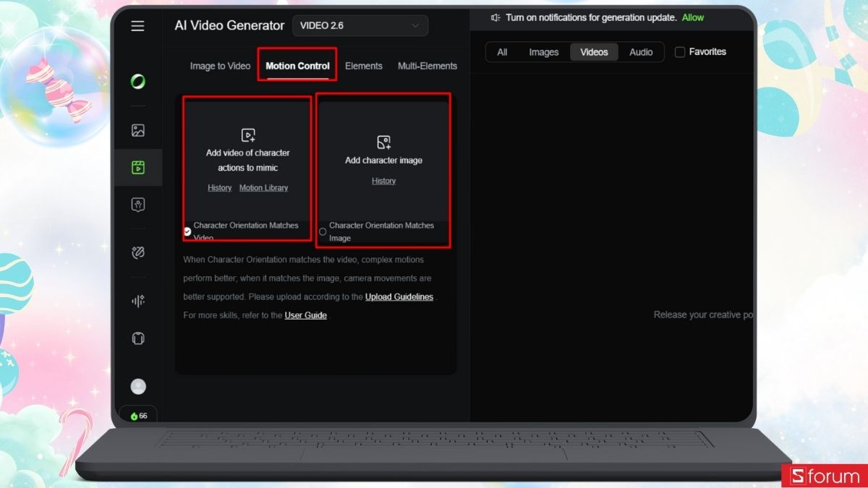Click the 'Add character image' text
Screen dimensions: 868x488
pyautogui.click(x=384, y=160)
